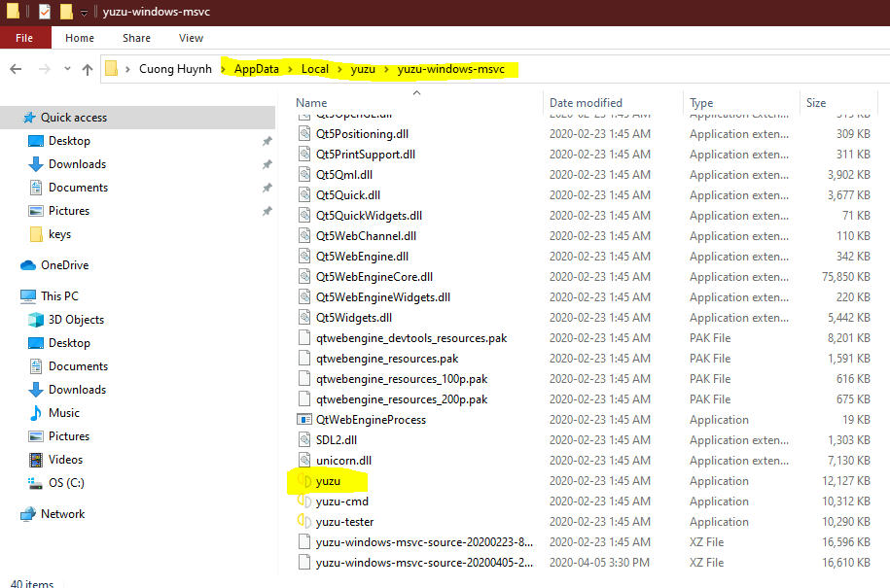Open Desktop under This PC

(x=59, y=343)
